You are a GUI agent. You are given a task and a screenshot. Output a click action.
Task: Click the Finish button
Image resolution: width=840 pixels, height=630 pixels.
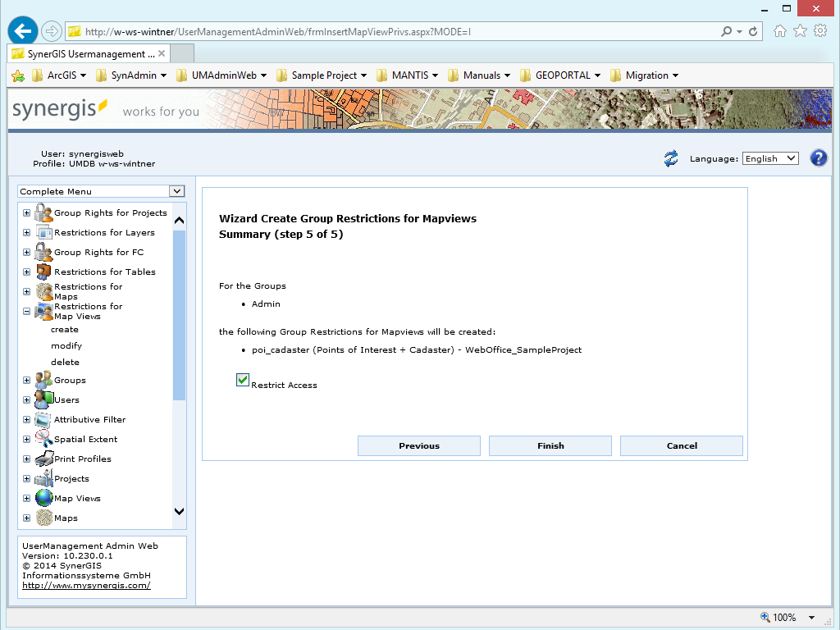pos(550,445)
